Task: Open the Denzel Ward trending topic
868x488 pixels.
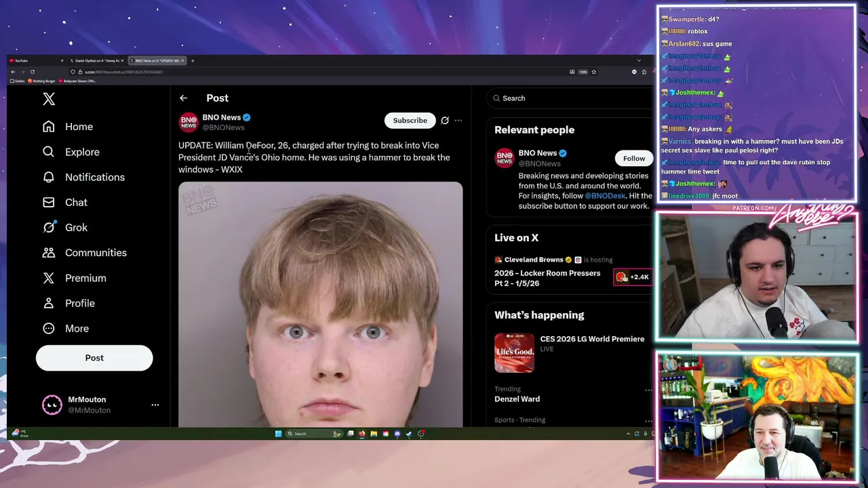Action: 517,399
